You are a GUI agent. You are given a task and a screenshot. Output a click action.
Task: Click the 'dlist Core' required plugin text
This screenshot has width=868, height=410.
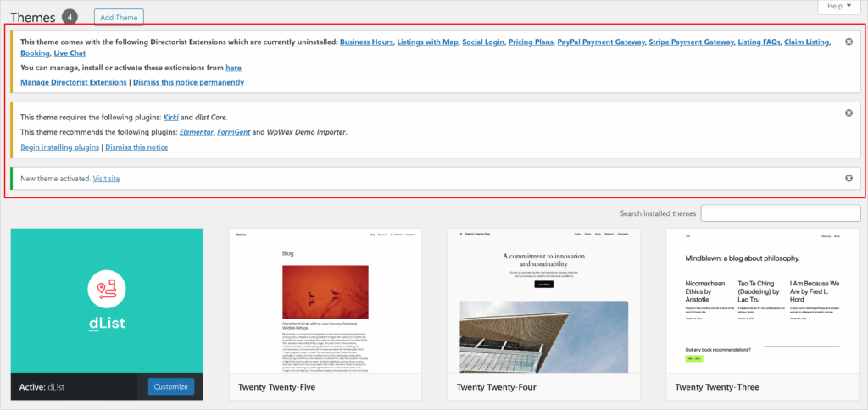211,117
